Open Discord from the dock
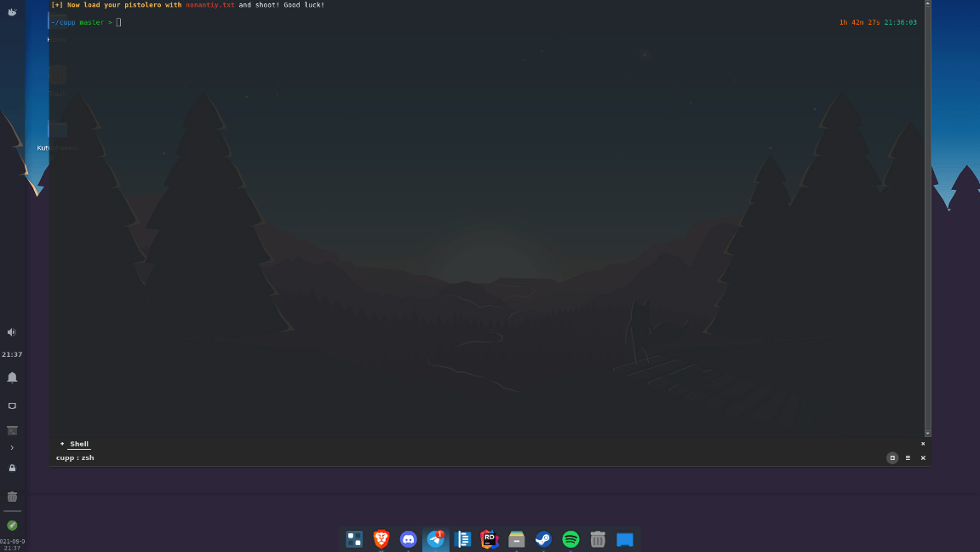Viewport: 980px width, 552px height. point(408,539)
